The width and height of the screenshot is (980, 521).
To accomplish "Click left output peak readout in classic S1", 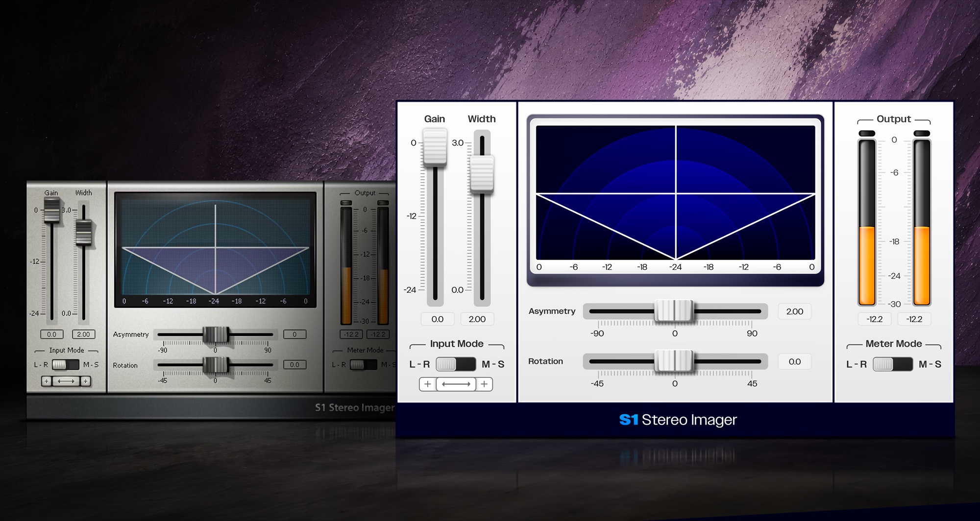I will click(351, 334).
